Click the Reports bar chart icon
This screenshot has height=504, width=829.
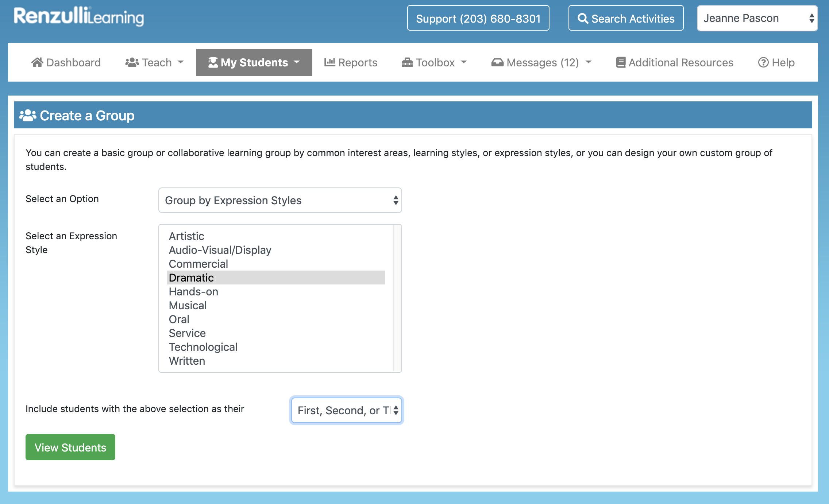tap(330, 62)
